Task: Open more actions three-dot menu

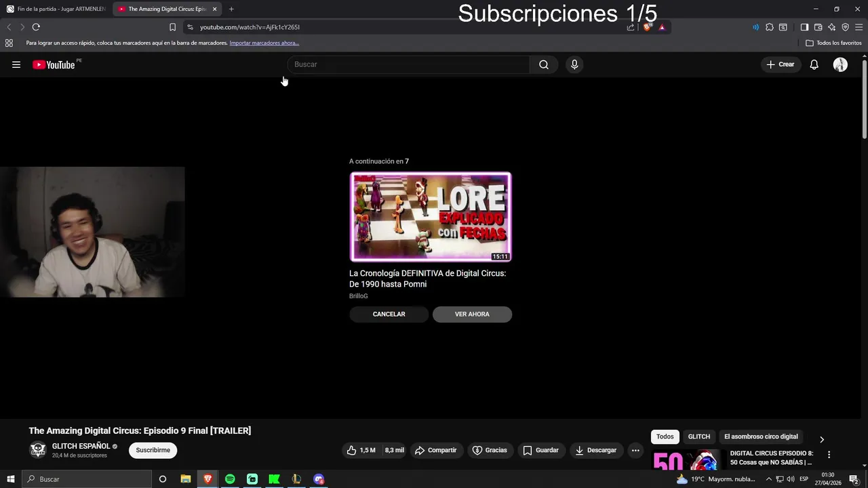Action: pyautogui.click(x=635, y=450)
